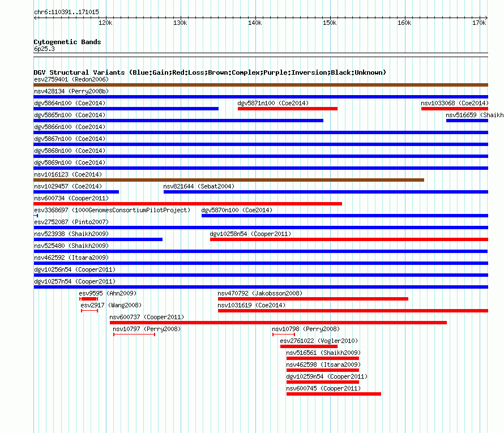
Task: Click the 140k mark on the ruler
Action: (x=255, y=23)
